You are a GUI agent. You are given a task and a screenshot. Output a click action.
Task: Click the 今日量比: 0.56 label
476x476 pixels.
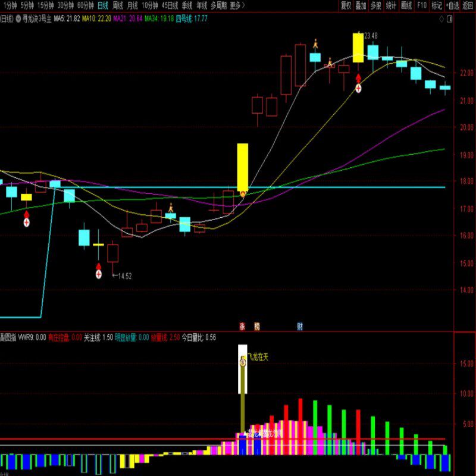tap(199, 337)
